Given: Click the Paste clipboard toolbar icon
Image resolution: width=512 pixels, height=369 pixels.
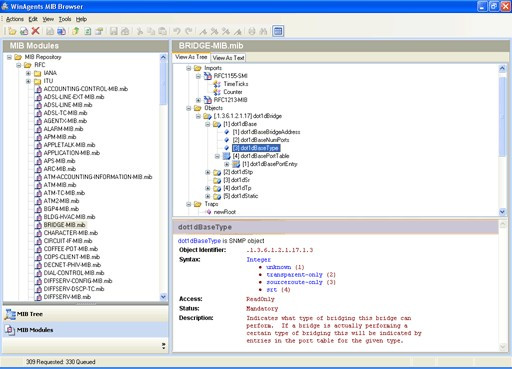Looking at the screenshot, I should [162, 31].
